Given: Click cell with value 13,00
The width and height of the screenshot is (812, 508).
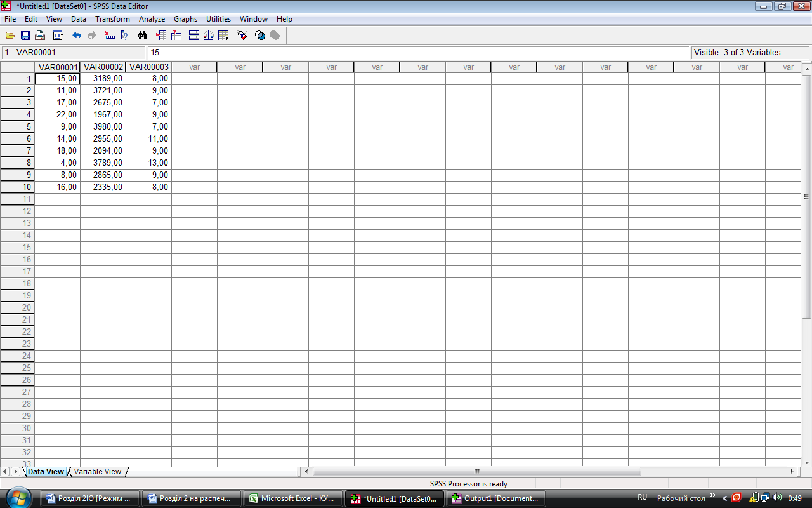Looking at the screenshot, I should point(149,163).
